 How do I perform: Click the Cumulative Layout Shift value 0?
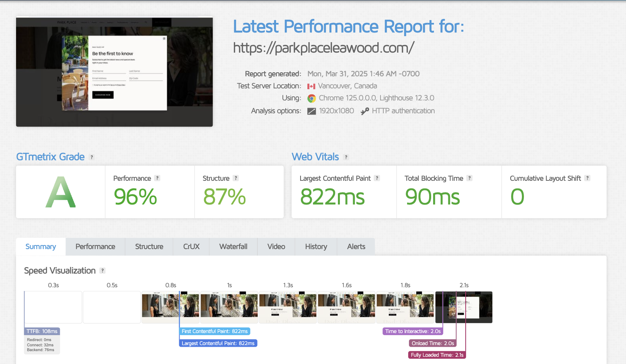(x=518, y=197)
